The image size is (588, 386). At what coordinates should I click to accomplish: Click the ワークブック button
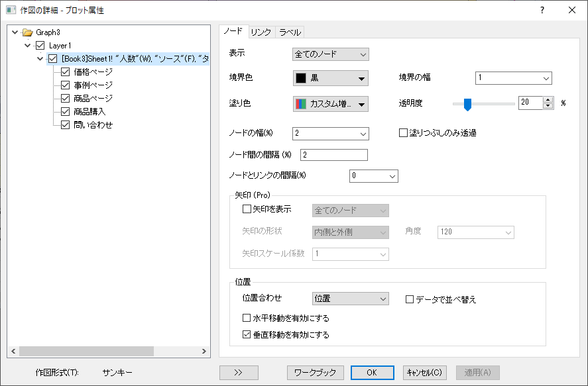click(x=316, y=373)
